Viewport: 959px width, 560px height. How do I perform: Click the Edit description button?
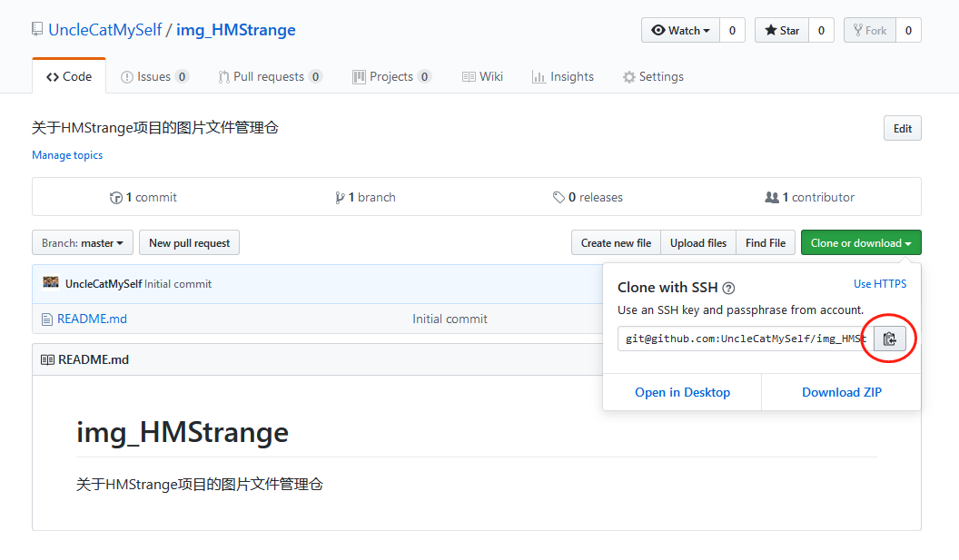click(x=902, y=129)
